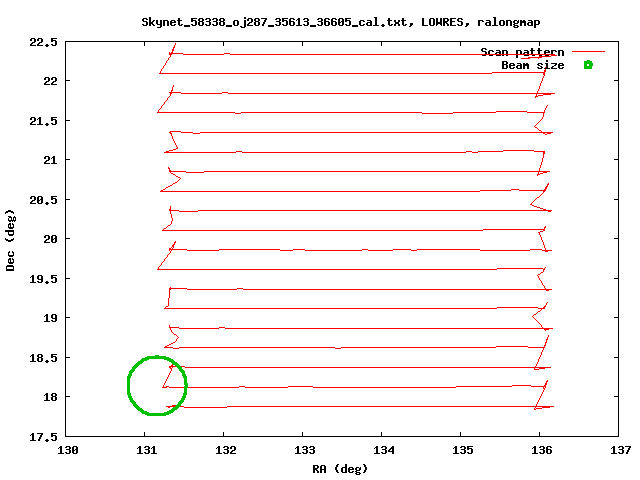640x480 pixels.
Task: Click the green beam size legend marker
Action: [588, 65]
